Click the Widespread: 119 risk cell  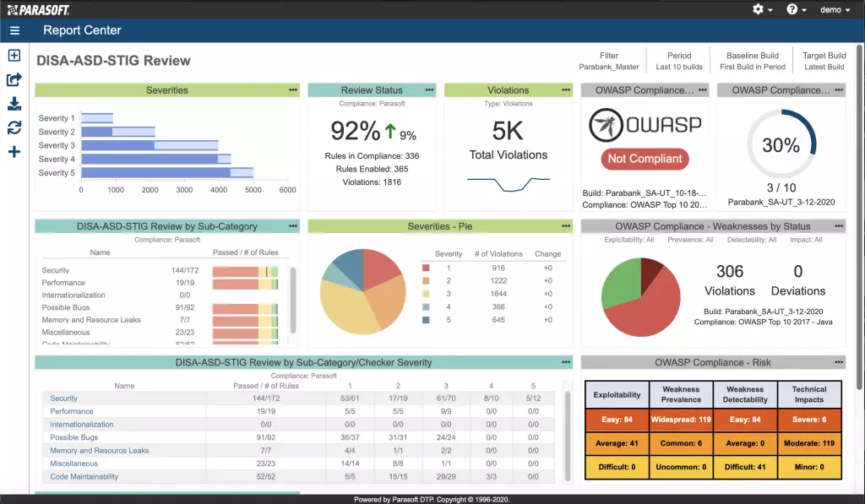pos(681,420)
